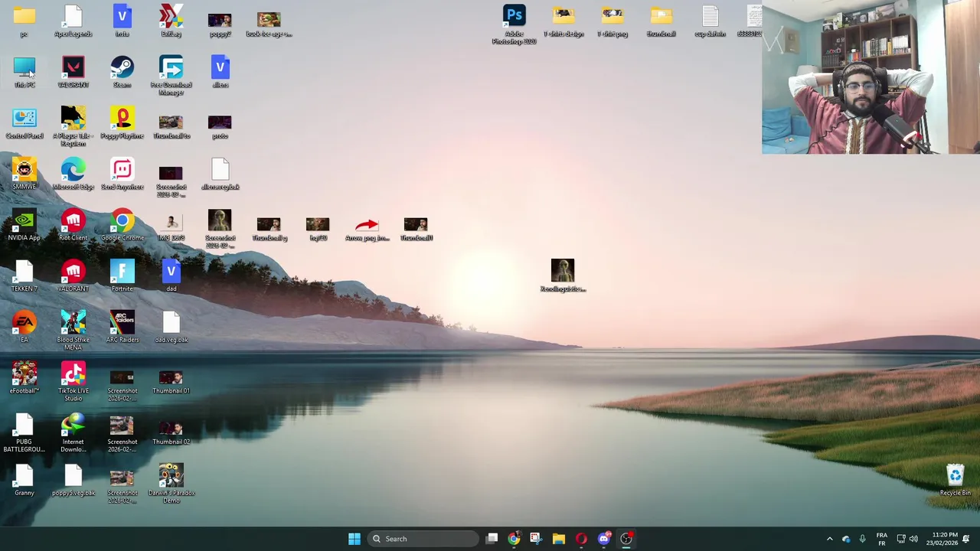
Task: Select the buck ice age image
Action: (269, 23)
